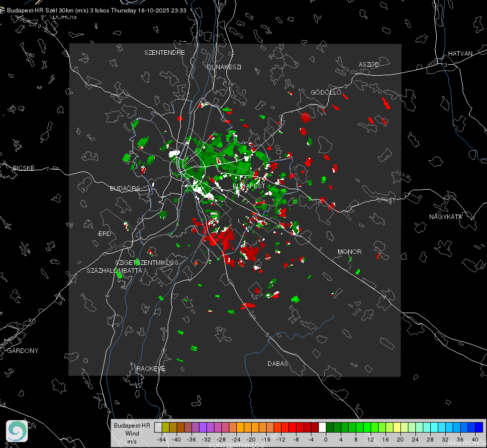
Task: Click the swirl logo icon at bottom-left
Action: pos(17,431)
